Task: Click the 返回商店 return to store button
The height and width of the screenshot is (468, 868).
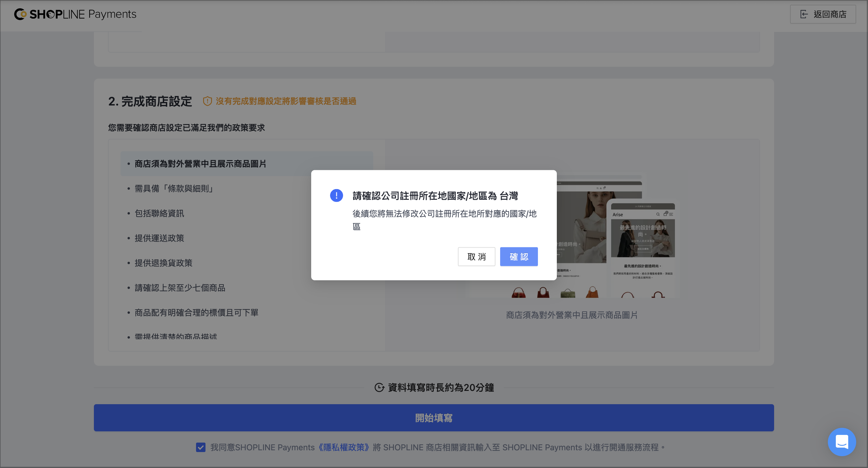Action: (823, 14)
